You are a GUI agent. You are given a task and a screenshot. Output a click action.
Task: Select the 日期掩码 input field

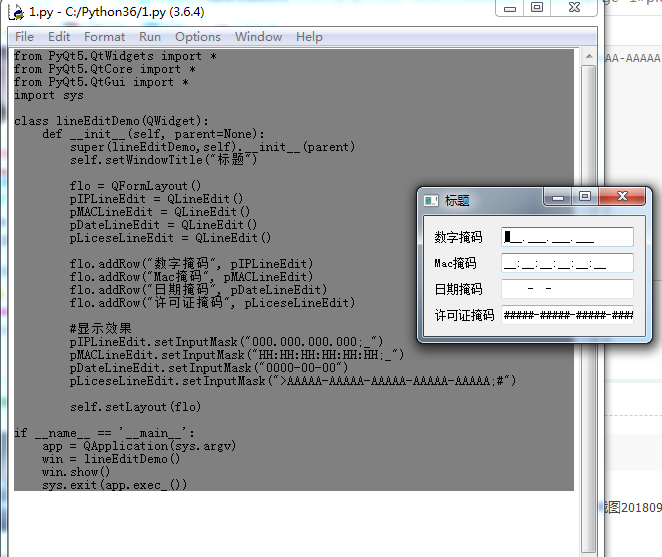(x=567, y=289)
